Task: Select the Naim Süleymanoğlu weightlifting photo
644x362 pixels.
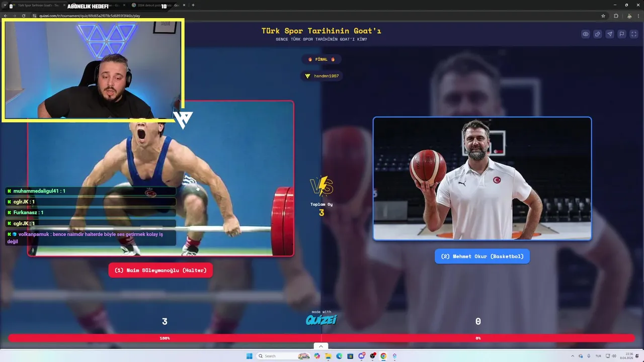Action: click(161, 178)
